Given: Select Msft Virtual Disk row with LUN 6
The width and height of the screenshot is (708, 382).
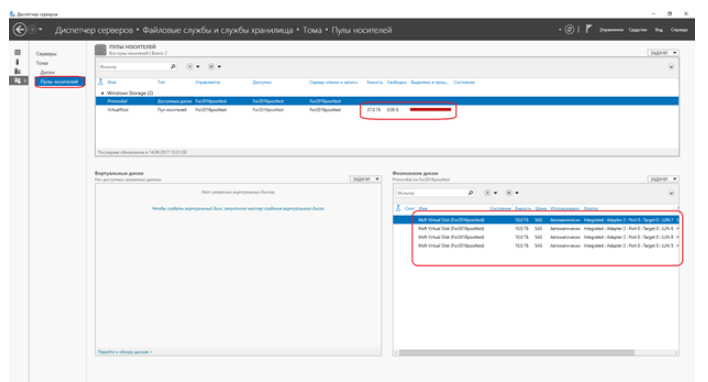Looking at the screenshot, I should (536, 228).
